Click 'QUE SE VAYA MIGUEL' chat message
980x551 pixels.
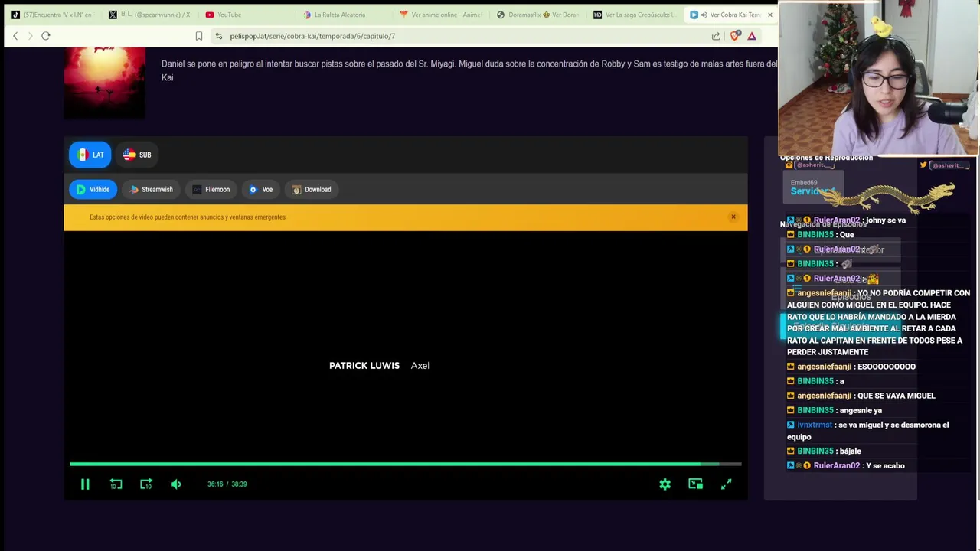coord(897,396)
